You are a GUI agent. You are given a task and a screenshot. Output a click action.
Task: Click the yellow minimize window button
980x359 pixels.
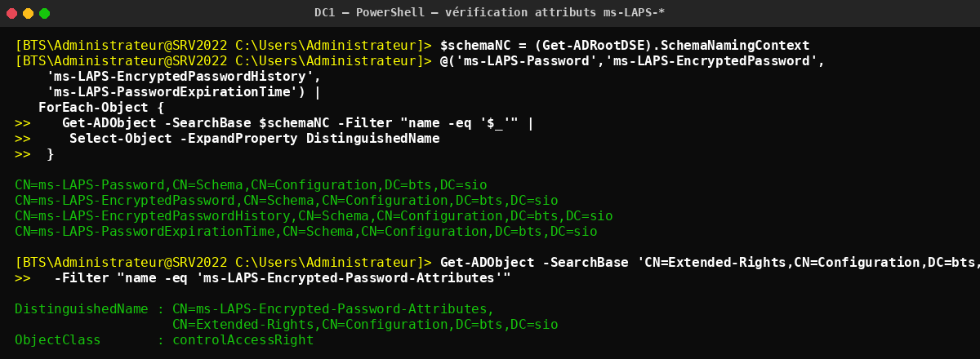click(x=28, y=13)
